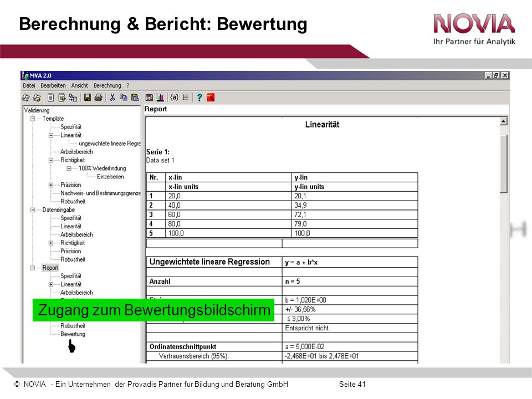
Task: Click the report scrollbar up arrow
Action: (504, 121)
